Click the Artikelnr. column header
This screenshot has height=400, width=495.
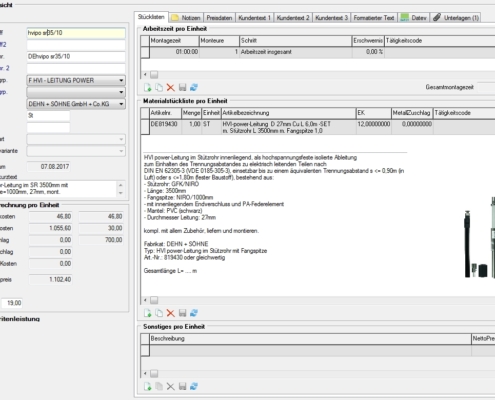pyautogui.click(x=166, y=113)
